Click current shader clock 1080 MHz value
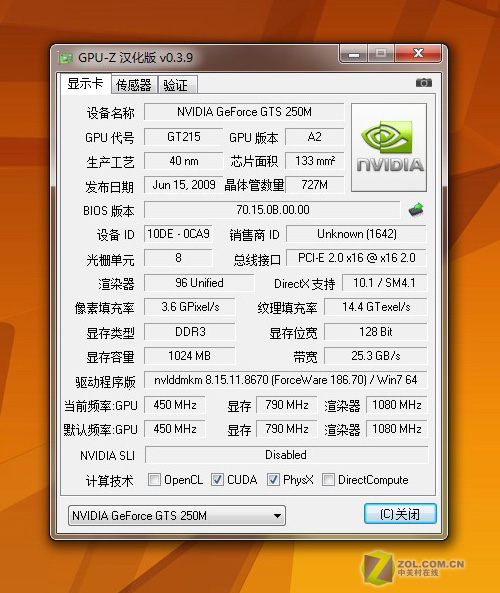The height and width of the screenshot is (593, 500). pos(397,405)
